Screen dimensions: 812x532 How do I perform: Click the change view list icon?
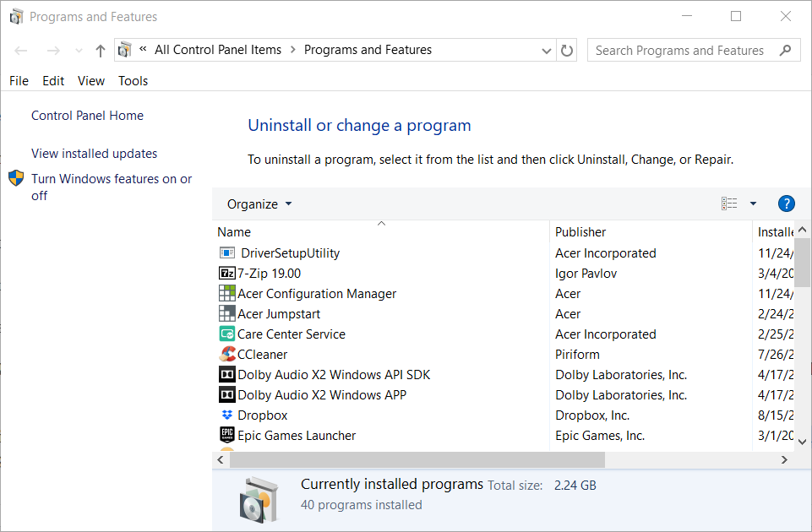[729, 204]
